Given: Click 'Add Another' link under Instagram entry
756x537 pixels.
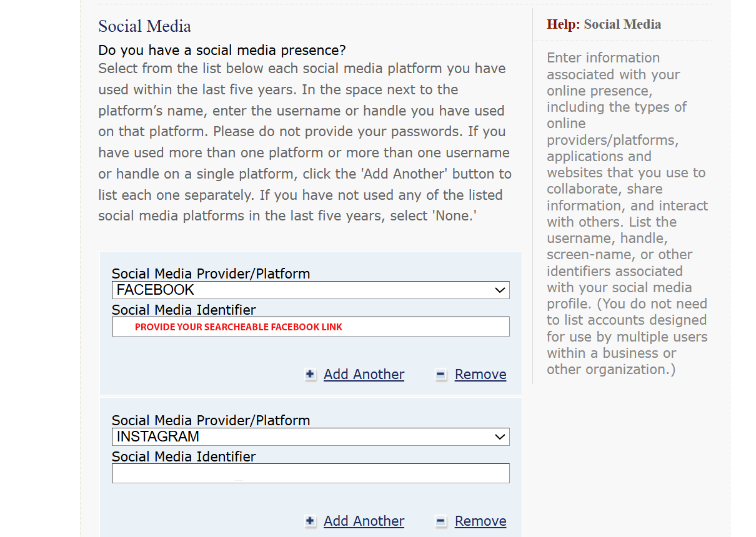Looking at the screenshot, I should pos(364,521).
